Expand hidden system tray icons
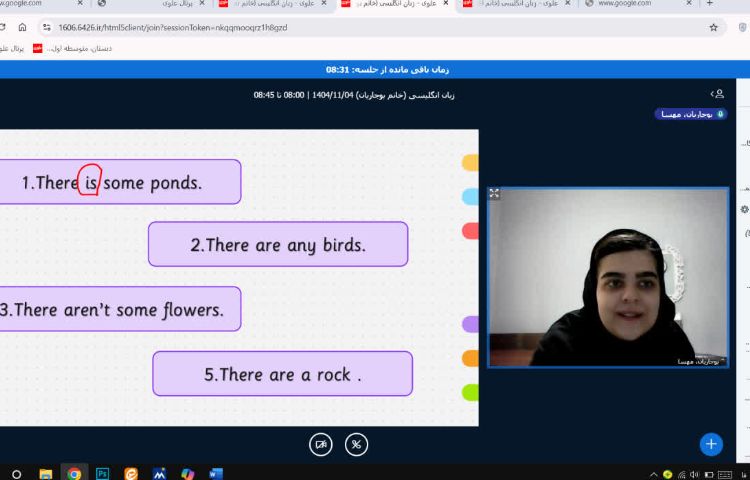This screenshot has width=750, height=480. [653, 473]
